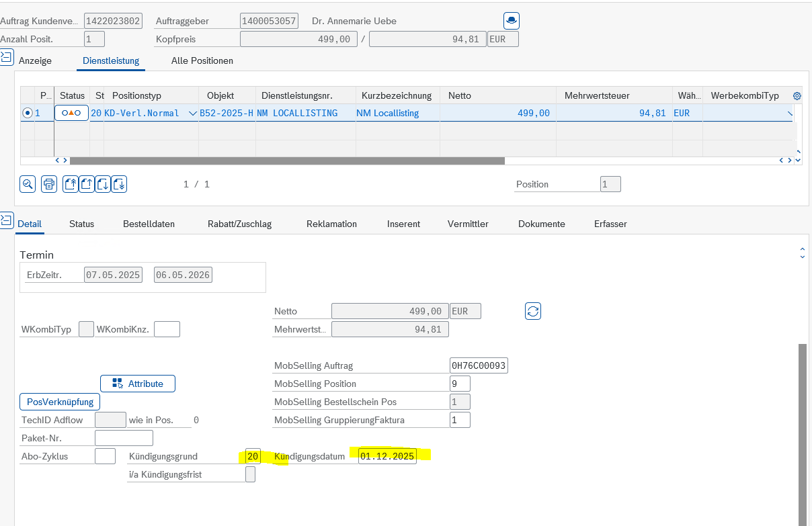This screenshot has width=812, height=526.
Task: Open the Rabatt/Zuschlag tab
Action: click(239, 224)
